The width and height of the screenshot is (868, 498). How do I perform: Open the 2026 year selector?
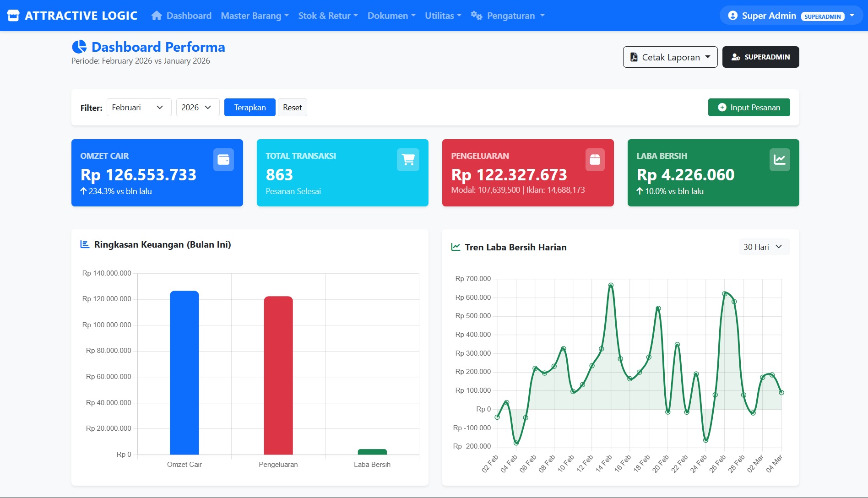(x=197, y=107)
